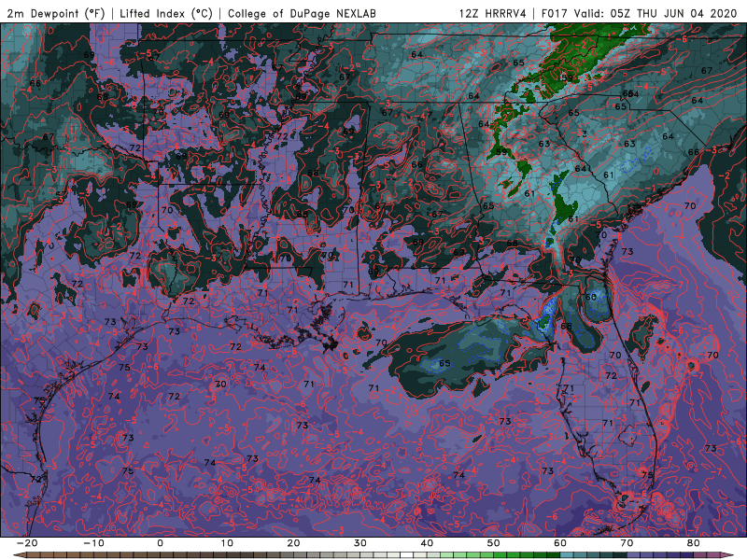Click the '80' color scale label
The height and width of the screenshot is (560, 747).
(694, 543)
